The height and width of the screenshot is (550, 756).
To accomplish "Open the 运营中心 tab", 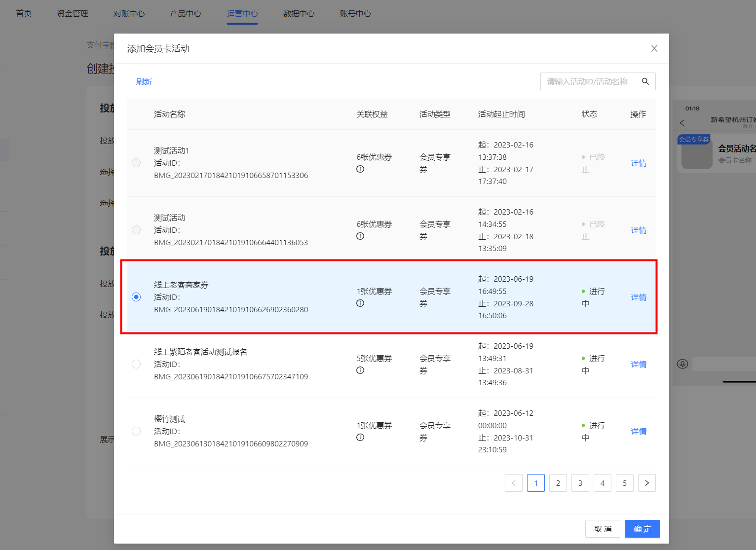I will point(242,14).
